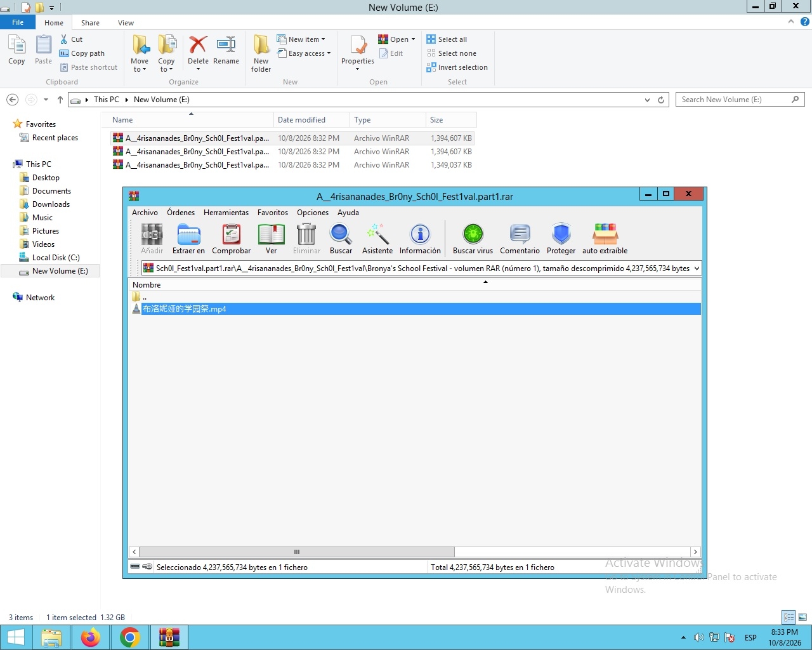Open the Move to dropdown
Image resolution: width=812 pixels, height=650 pixels.
pos(140,53)
